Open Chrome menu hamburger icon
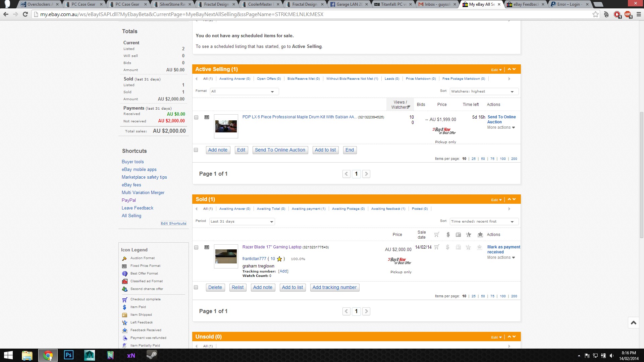This screenshot has width=644, height=362. pos(639,14)
